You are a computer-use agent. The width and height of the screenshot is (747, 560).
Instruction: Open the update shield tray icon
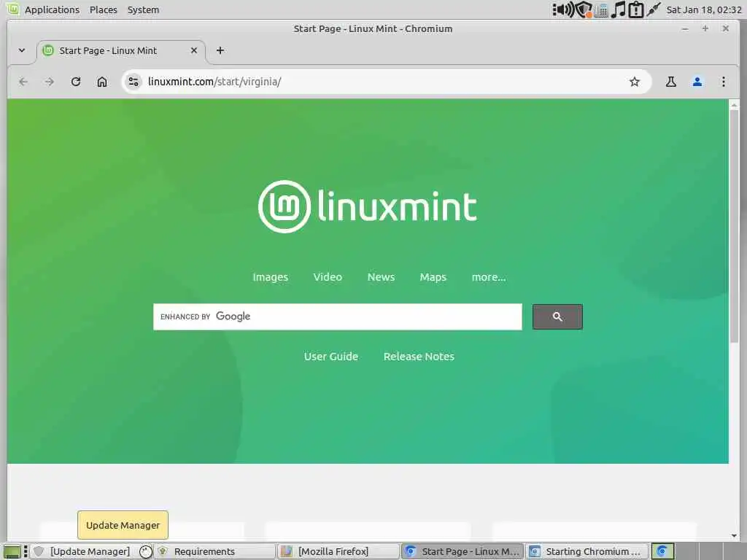pos(583,9)
